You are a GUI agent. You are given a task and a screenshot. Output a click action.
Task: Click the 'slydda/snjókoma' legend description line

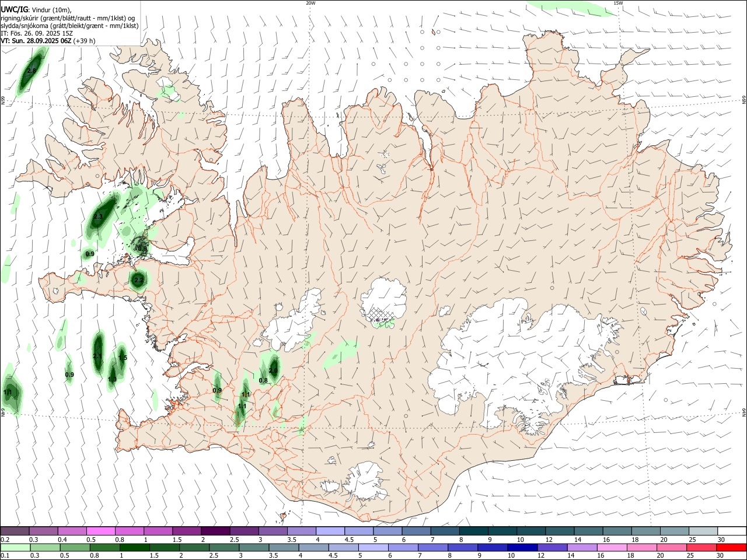point(69,26)
